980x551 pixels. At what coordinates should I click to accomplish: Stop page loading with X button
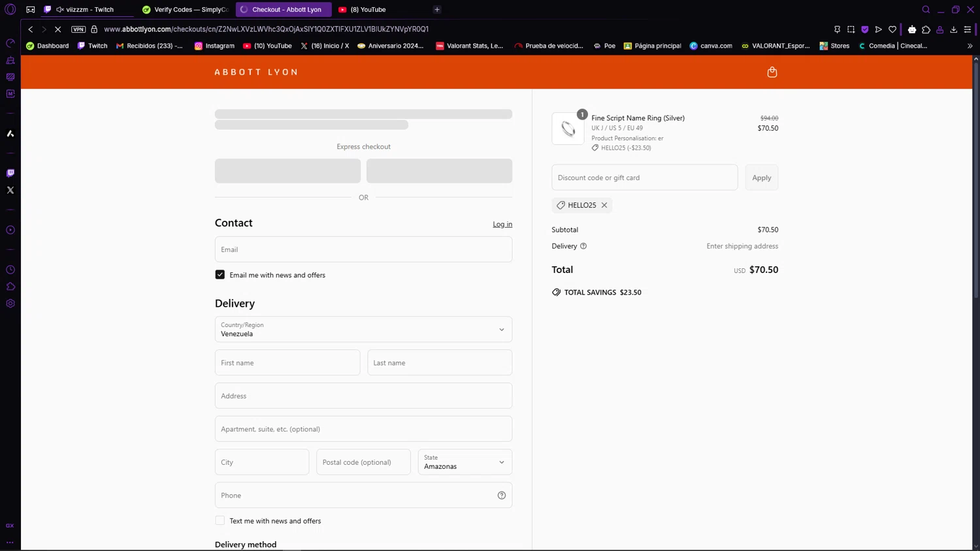[x=57, y=29]
